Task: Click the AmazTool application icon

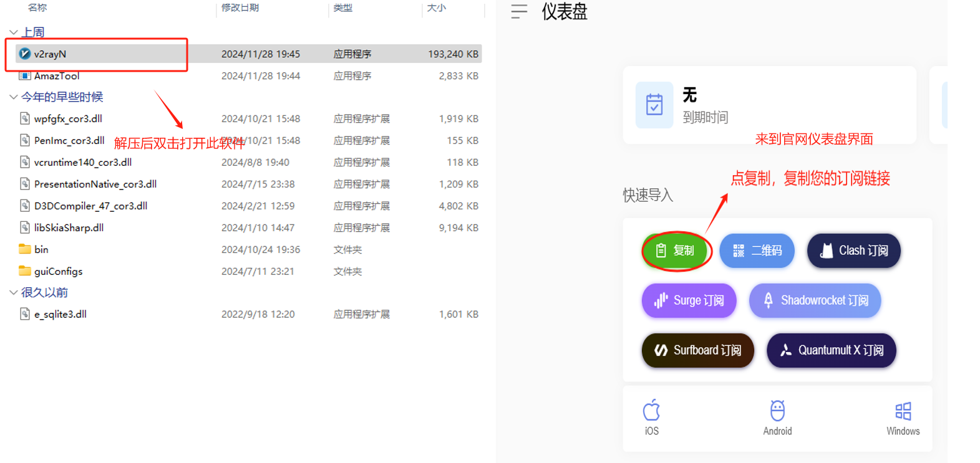Action: 25,76
